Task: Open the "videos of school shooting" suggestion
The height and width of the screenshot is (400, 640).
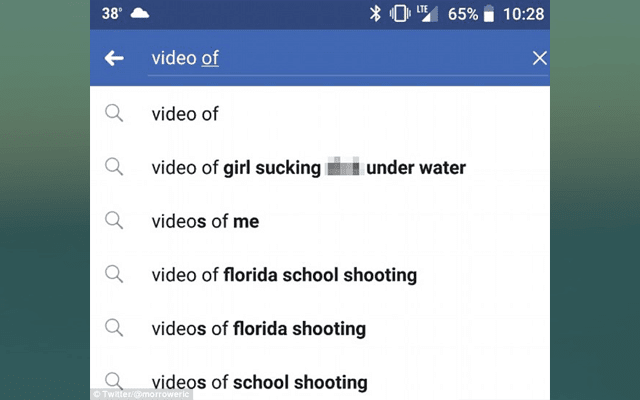Action: pos(259,381)
